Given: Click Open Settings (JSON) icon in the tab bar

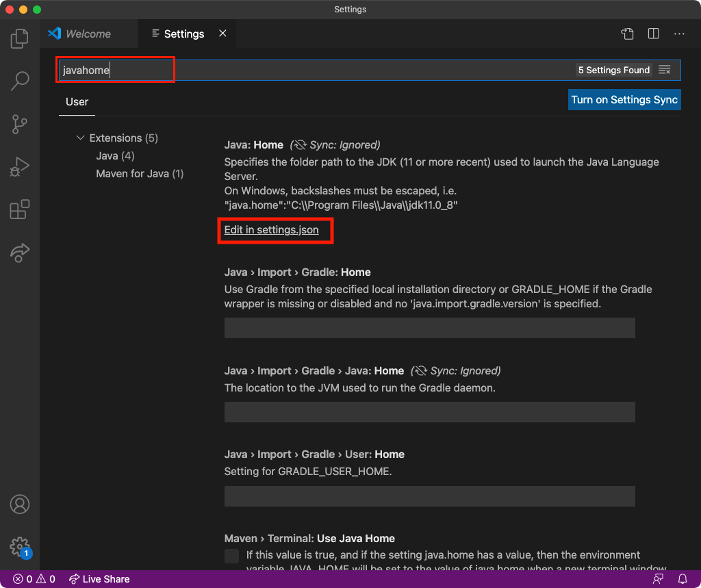Looking at the screenshot, I should [x=627, y=34].
